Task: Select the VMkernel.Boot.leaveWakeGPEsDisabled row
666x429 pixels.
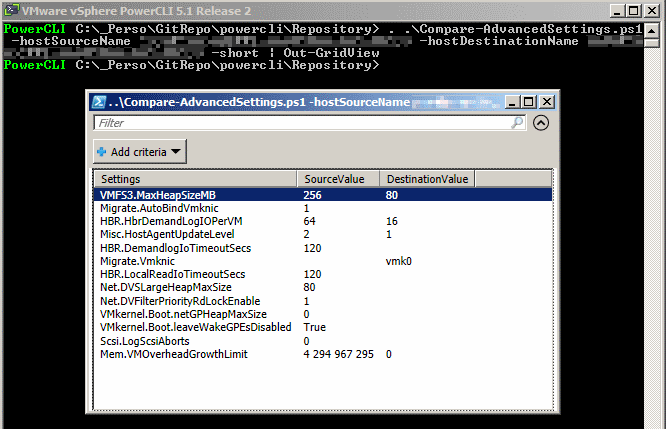Action: 323,327
